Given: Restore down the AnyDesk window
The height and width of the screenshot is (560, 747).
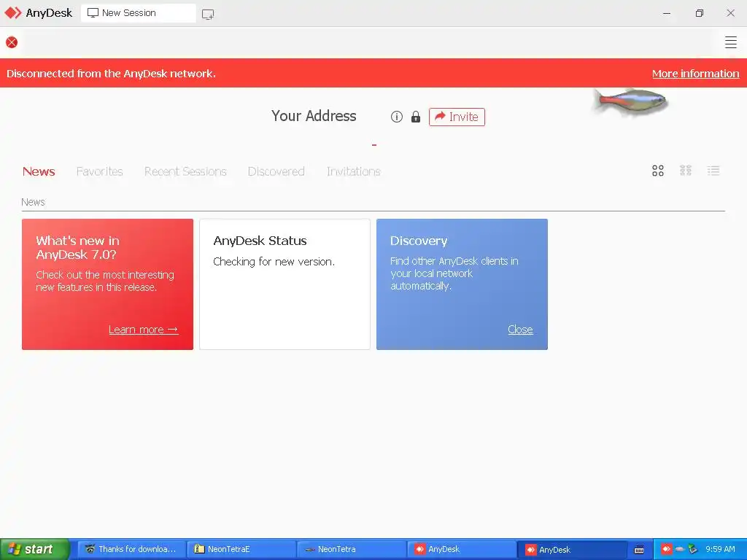Looking at the screenshot, I should (x=699, y=13).
